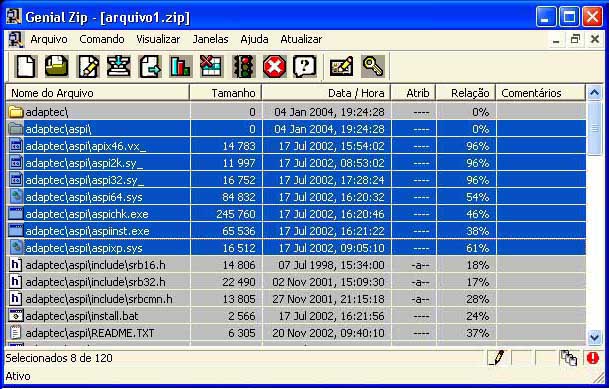The height and width of the screenshot is (389, 609).
Task: Click the date 20 Nov 2002, 09:40:10
Action: (x=328, y=333)
